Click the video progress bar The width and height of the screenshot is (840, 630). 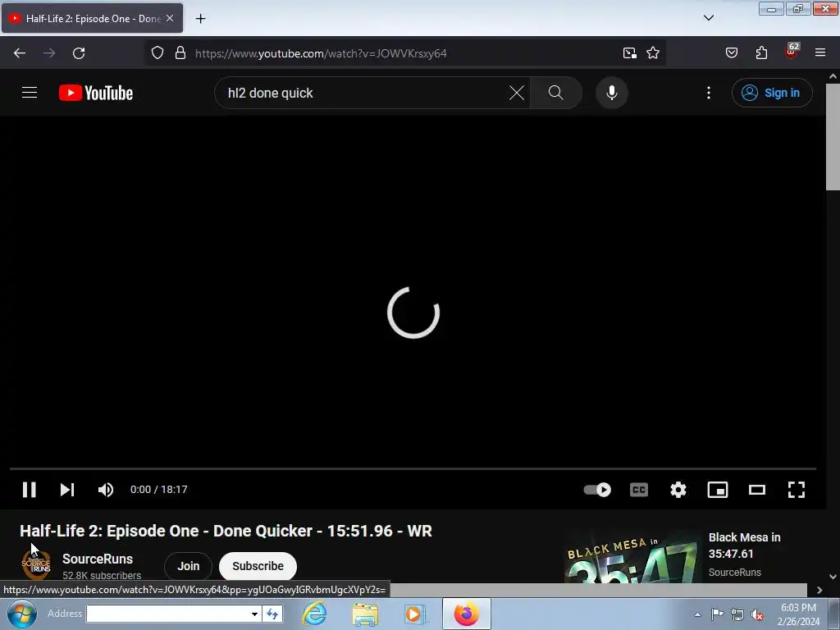(413, 468)
